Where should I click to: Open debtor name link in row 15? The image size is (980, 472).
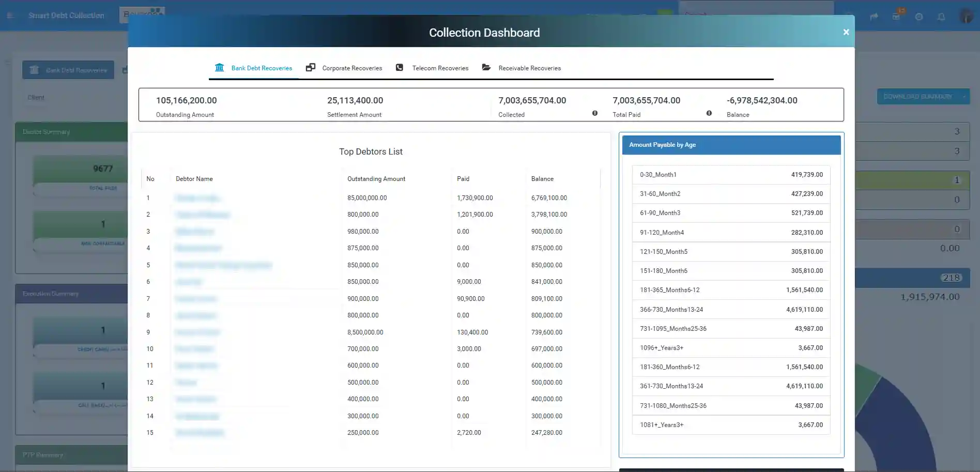point(200,433)
